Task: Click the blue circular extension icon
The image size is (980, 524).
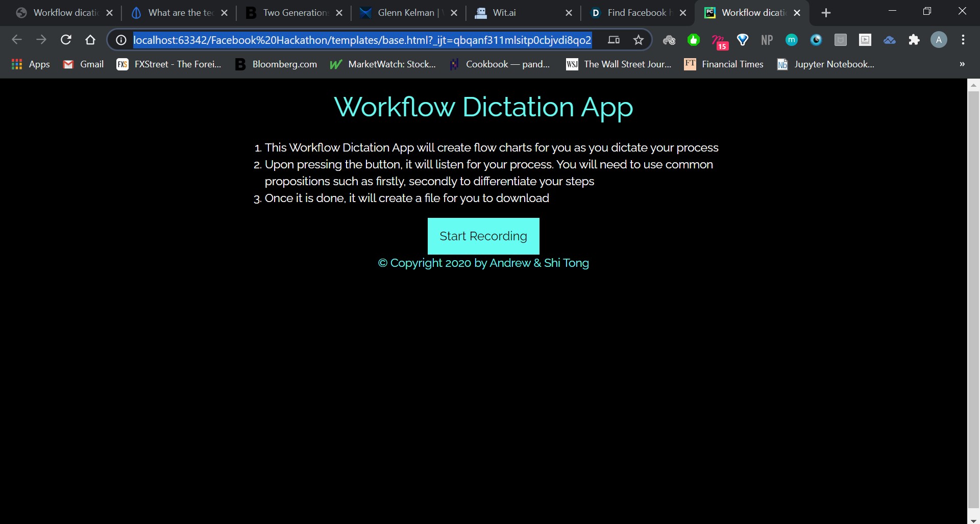Action: (x=816, y=40)
